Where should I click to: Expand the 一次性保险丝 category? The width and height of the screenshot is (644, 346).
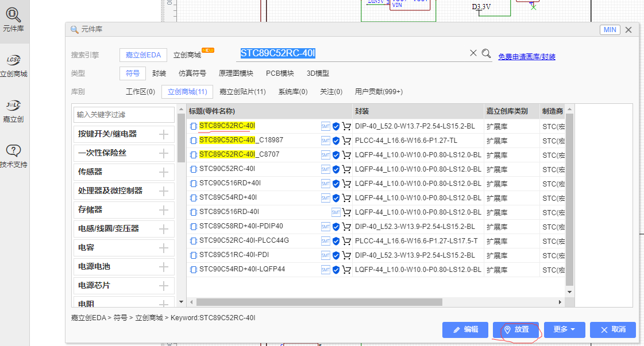click(164, 153)
